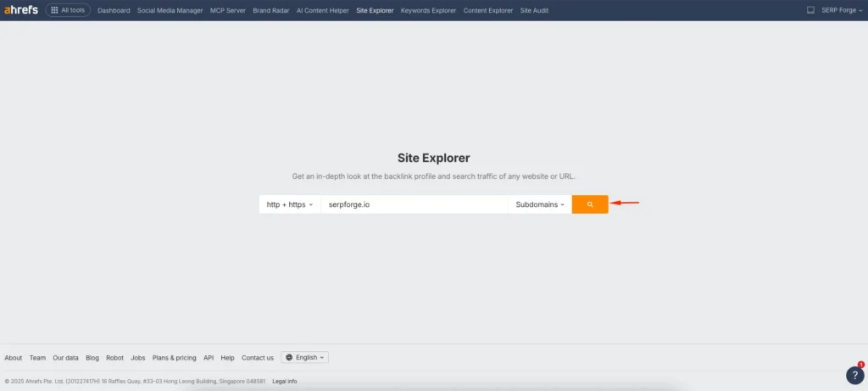Image resolution: width=868 pixels, height=391 pixels.
Task: Open Plans & pricing link
Action: (x=175, y=358)
